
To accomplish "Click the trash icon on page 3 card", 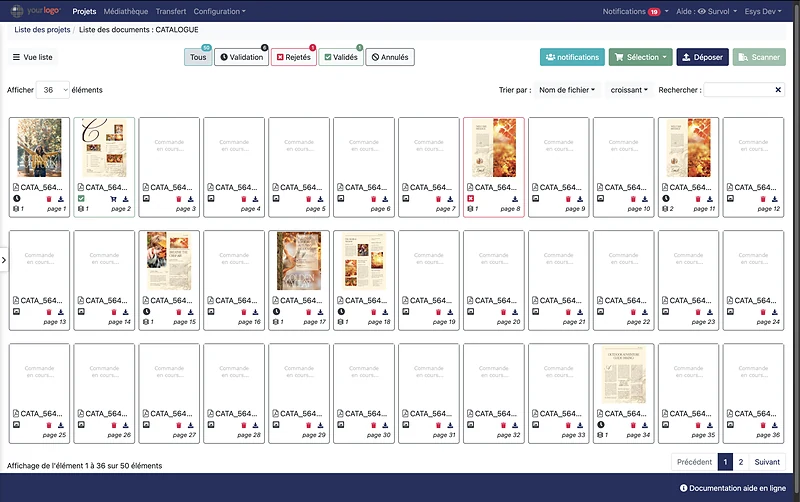I will [179, 199].
